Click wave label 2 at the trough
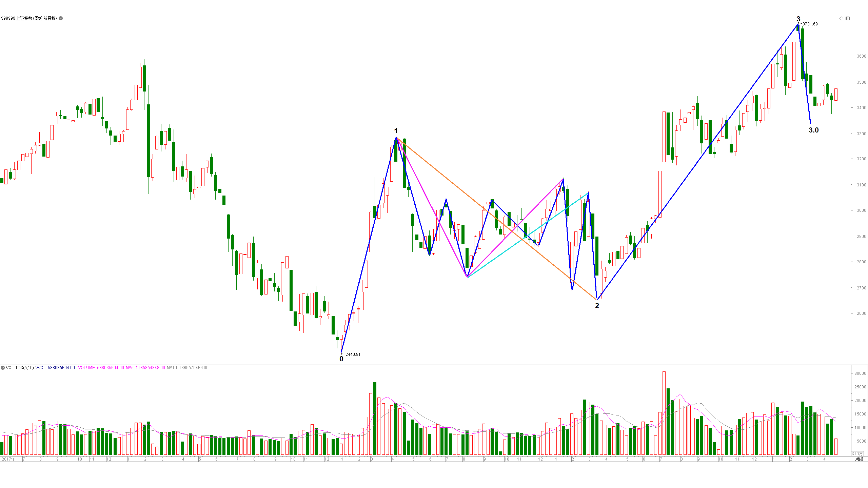The image size is (868, 488). [x=597, y=306]
